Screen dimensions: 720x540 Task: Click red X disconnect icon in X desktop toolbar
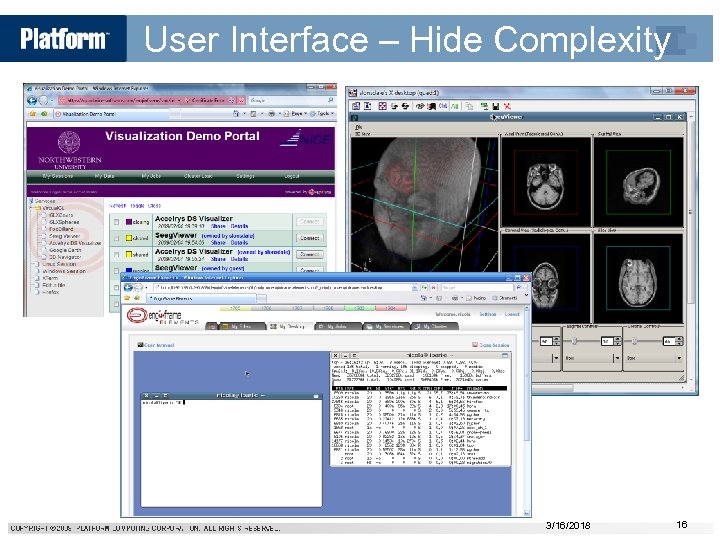click(x=507, y=106)
